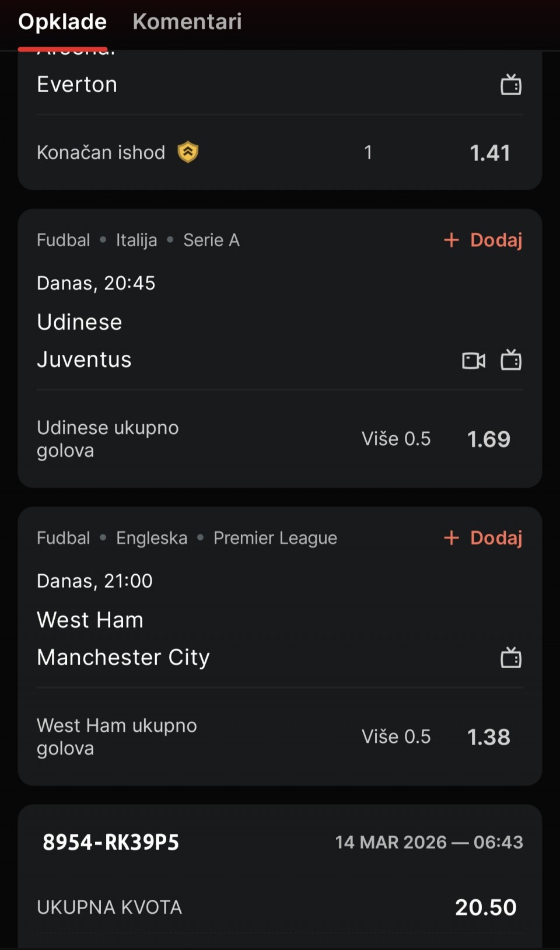This screenshot has height=950, width=560.
Task: Tap plus icon on Serie A card
Action: click(452, 240)
